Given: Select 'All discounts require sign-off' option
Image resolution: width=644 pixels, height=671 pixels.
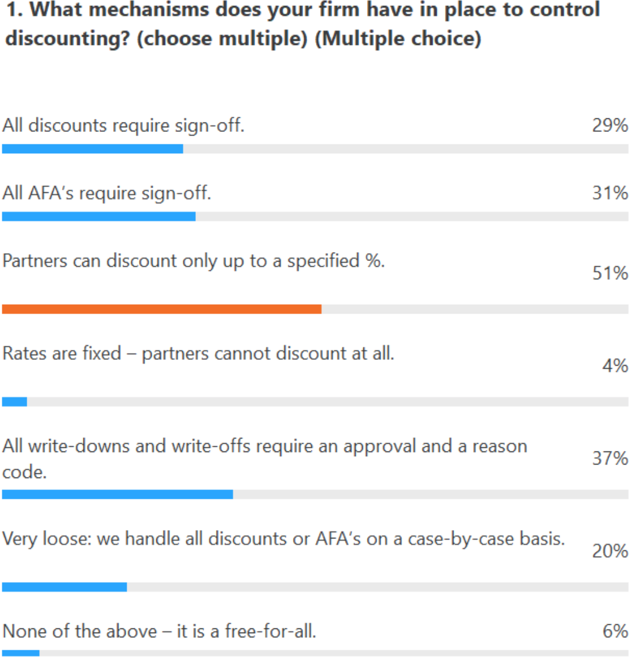Looking at the screenshot, I should point(123,126).
